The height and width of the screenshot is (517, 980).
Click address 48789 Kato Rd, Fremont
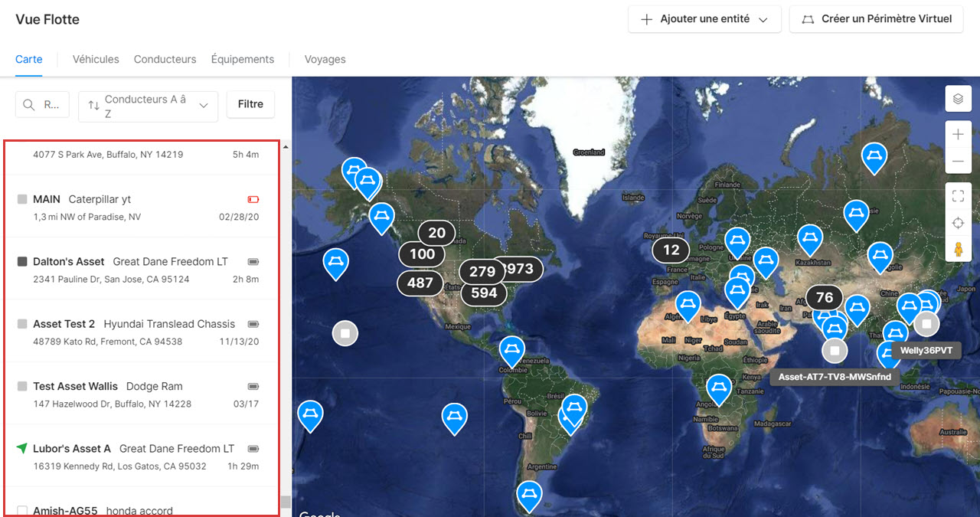tap(108, 342)
